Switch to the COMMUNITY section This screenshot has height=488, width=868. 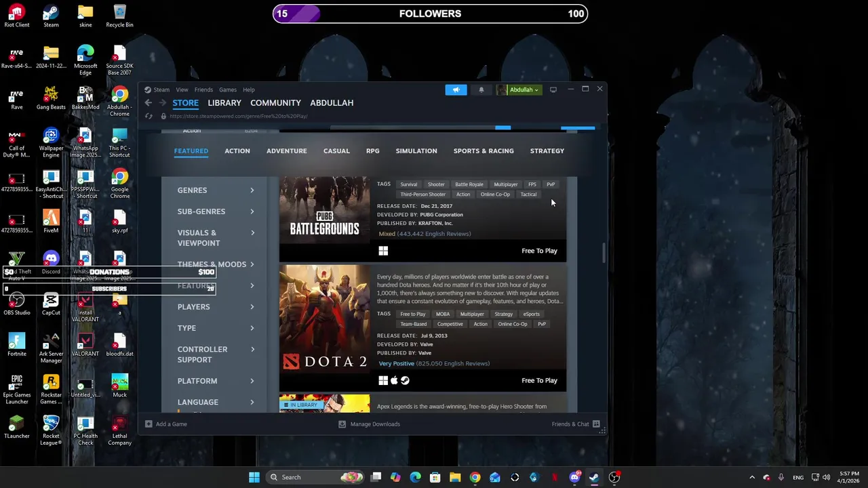point(275,103)
